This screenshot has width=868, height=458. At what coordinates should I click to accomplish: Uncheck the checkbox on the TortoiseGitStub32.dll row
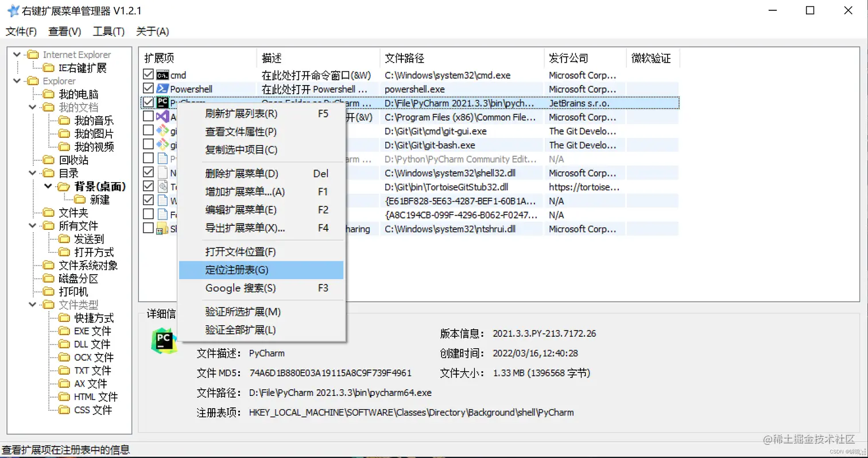[148, 186]
